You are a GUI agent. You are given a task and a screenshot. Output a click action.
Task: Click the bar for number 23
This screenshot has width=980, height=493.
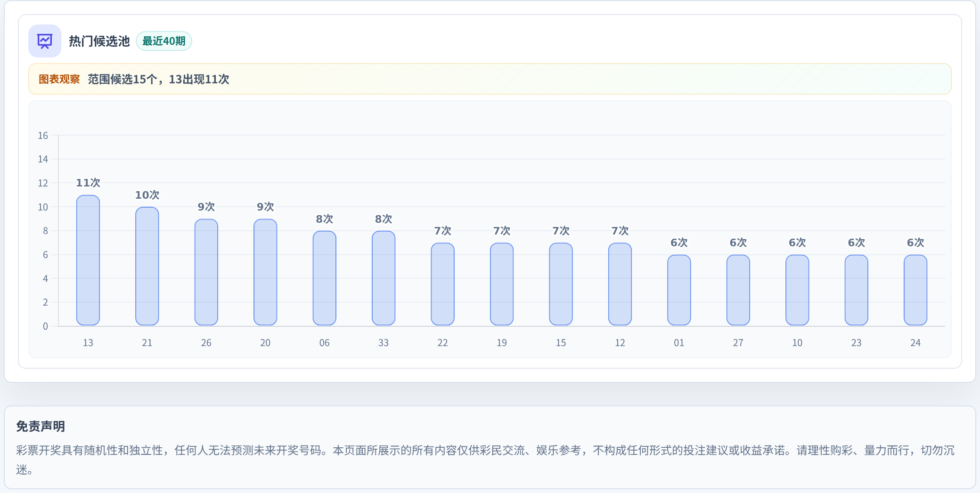pos(857,290)
